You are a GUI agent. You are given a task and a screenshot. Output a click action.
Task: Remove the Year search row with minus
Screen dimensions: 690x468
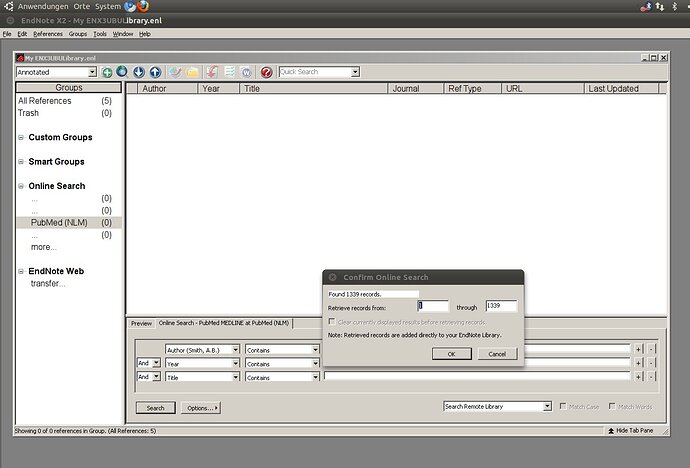(x=651, y=363)
